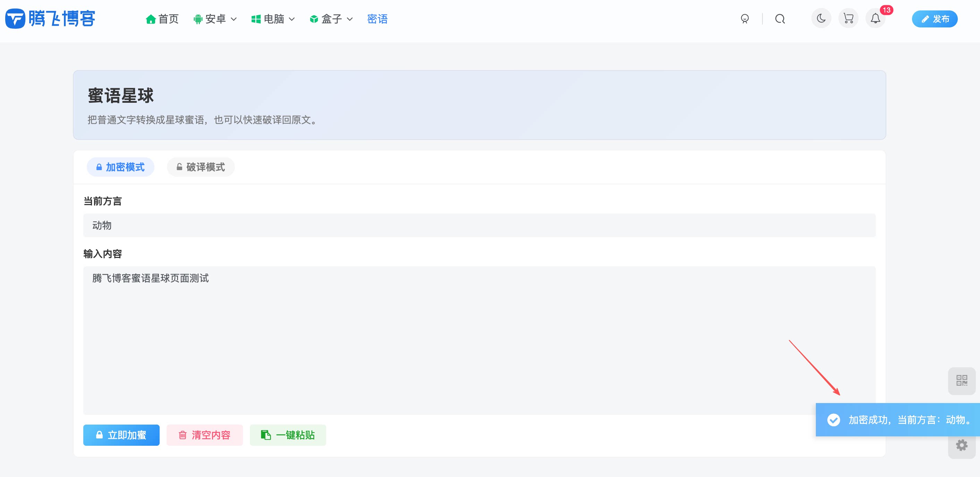Navigate to the 密语 menu item
Image resolution: width=980 pixels, height=477 pixels.
pyautogui.click(x=378, y=18)
